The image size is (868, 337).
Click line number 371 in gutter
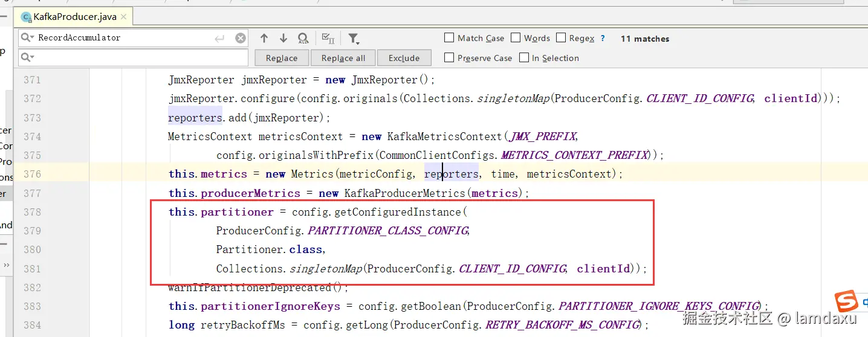[32, 80]
